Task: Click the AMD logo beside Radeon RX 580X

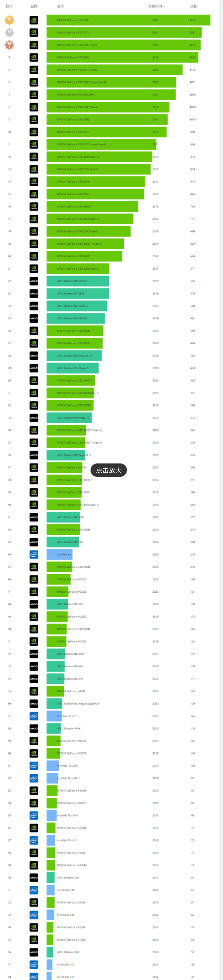Action: pyautogui.click(x=34, y=293)
